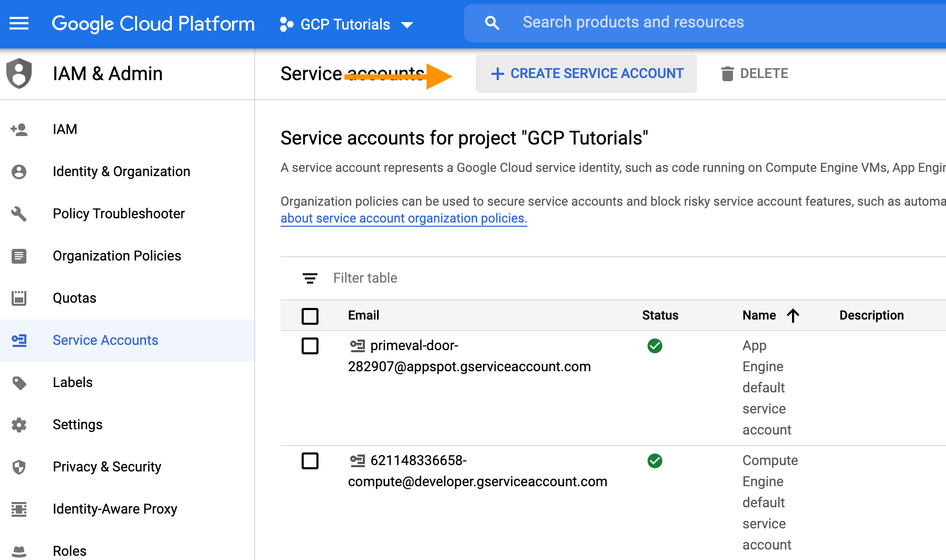Click the Quotas icon in sidebar
The width and height of the screenshot is (946, 560).
tap(19, 298)
